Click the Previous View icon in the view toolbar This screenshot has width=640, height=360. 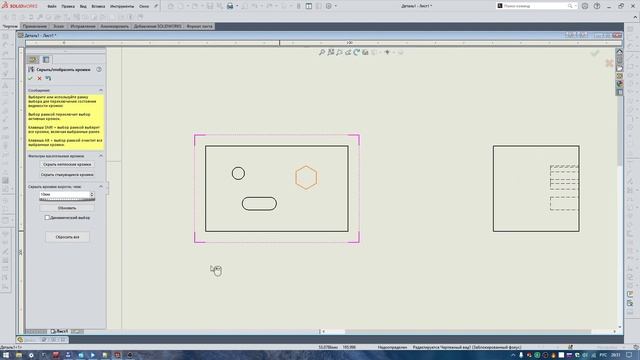339,52
